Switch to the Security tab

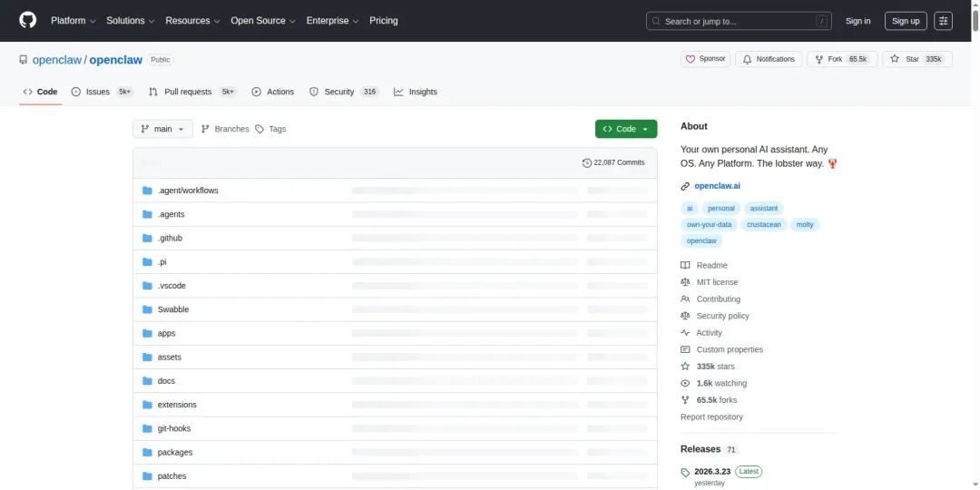[x=344, y=92]
